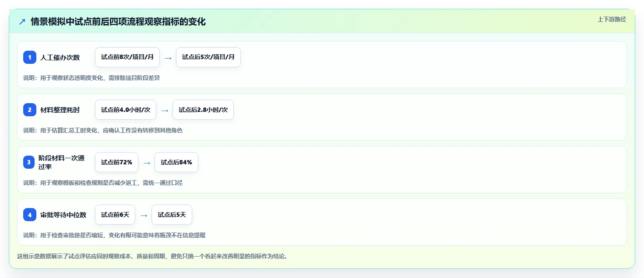Click the 人工催办次数 indicator label
644x278 pixels.
pyautogui.click(x=60, y=57)
